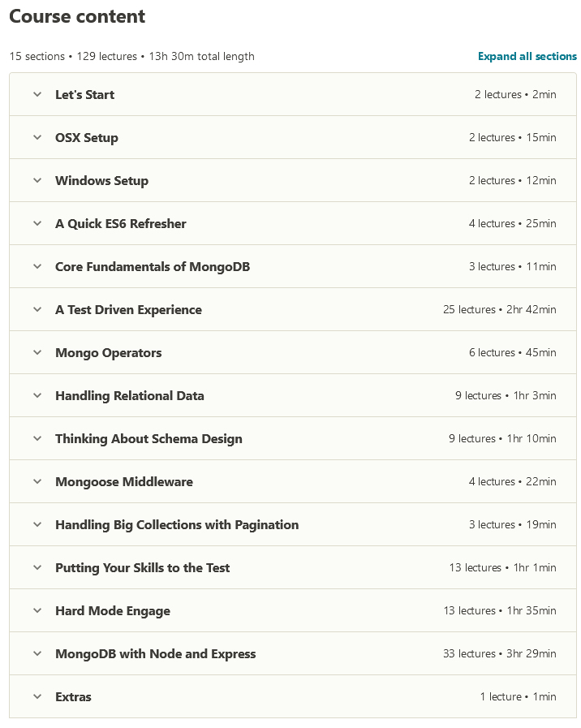Open the A Quick ES6 Refresher chevron
The height and width of the screenshot is (728, 581).
[37, 223]
